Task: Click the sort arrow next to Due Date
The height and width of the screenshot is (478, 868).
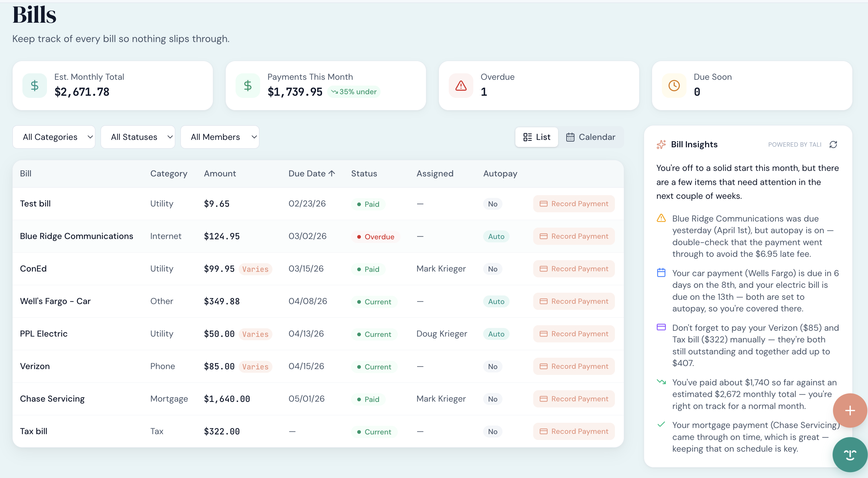Action: click(332, 173)
